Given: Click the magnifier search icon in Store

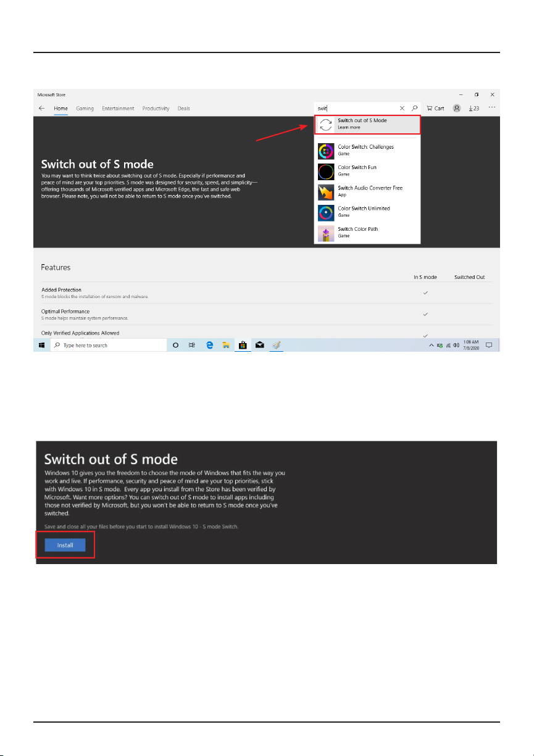Looking at the screenshot, I should pos(415,108).
